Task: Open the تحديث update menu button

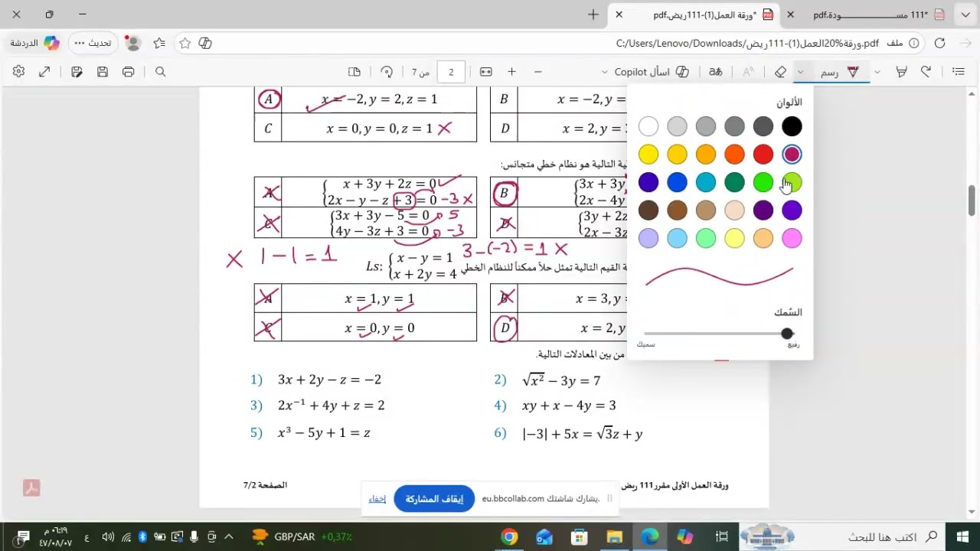Action: click(x=93, y=43)
